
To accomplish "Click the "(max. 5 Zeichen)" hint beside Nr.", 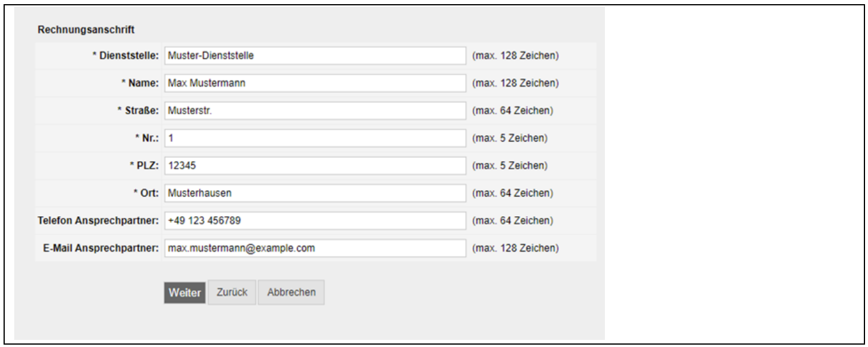I will pyautogui.click(x=509, y=139).
